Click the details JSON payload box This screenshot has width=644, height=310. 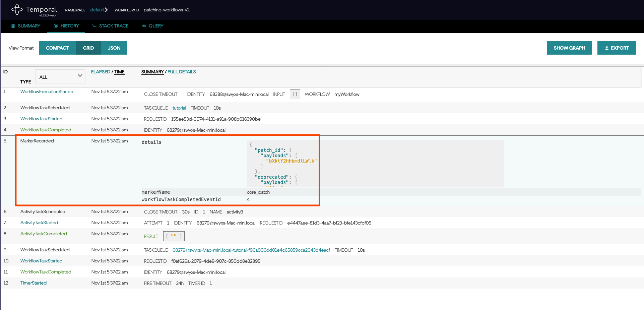tap(375, 163)
